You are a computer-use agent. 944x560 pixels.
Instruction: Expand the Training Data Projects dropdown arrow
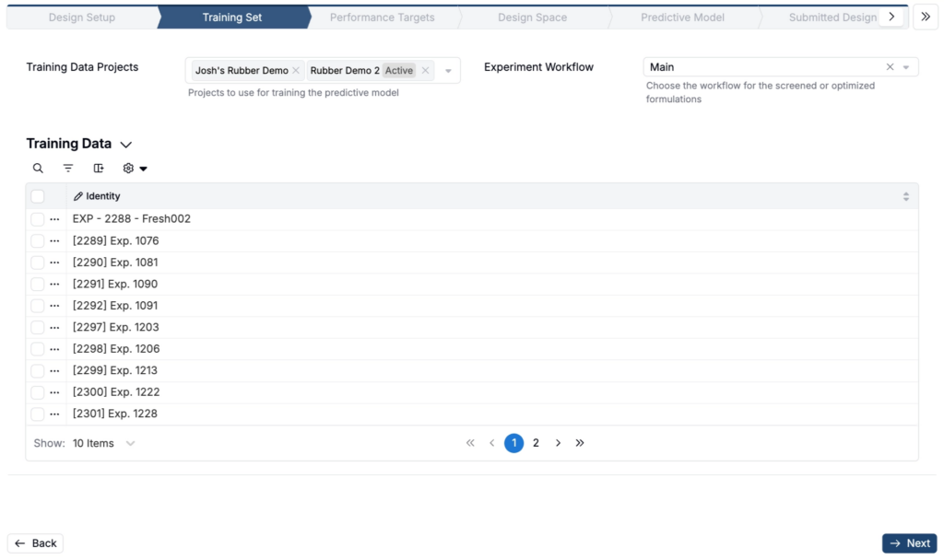448,71
